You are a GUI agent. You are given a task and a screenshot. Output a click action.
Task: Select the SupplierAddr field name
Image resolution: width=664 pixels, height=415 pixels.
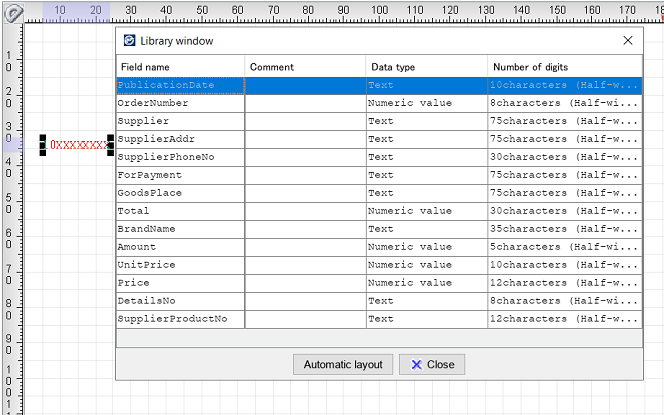(180, 139)
